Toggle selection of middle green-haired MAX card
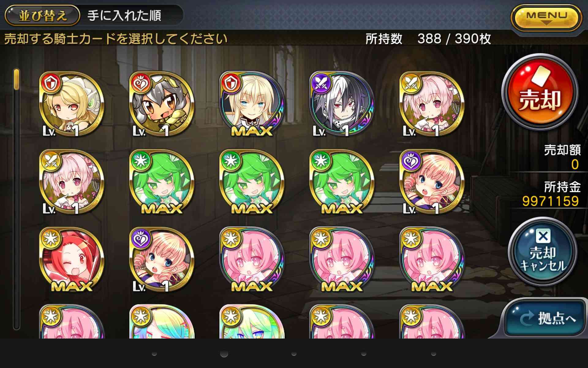Screen dimensions: 588x368 coord(252,182)
